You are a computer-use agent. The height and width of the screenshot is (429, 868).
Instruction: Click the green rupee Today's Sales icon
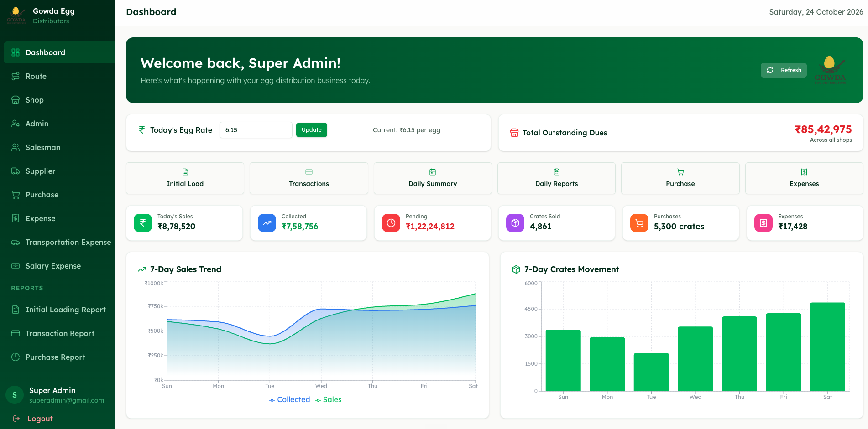(x=143, y=223)
